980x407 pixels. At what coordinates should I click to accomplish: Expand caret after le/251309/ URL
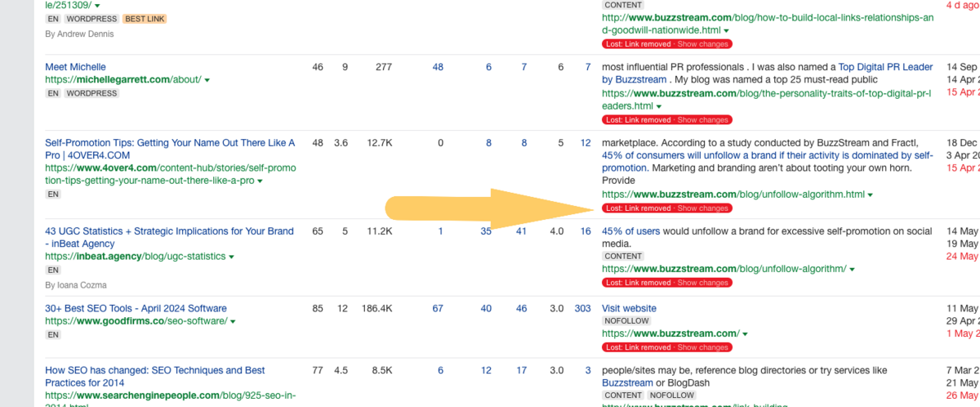[97, 5]
